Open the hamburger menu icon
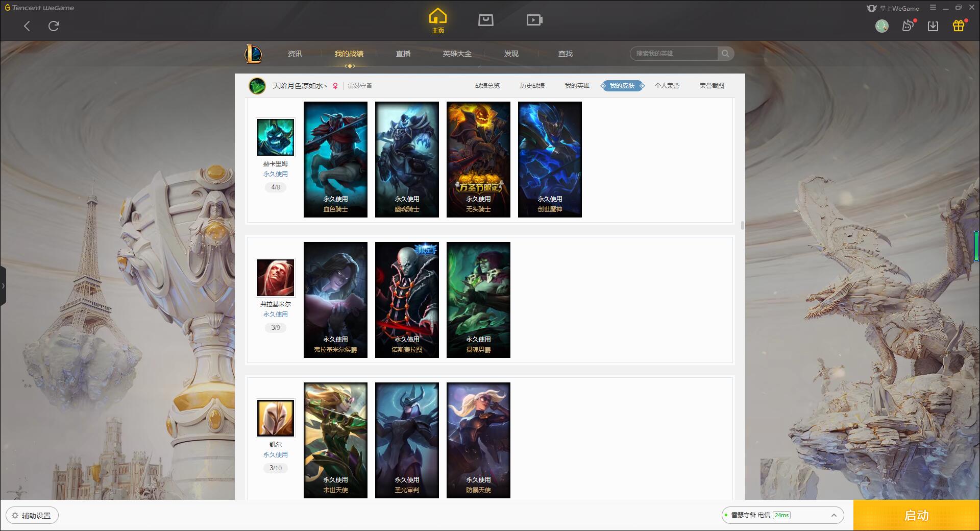The width and height of the screenshot is (980, 531). click(x=933, y=8)
